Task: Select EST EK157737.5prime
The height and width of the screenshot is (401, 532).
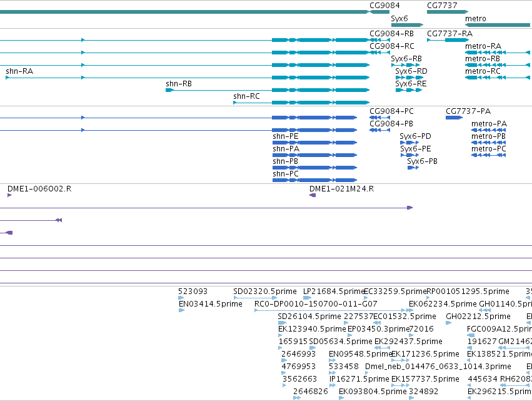Action: point(400,385)
